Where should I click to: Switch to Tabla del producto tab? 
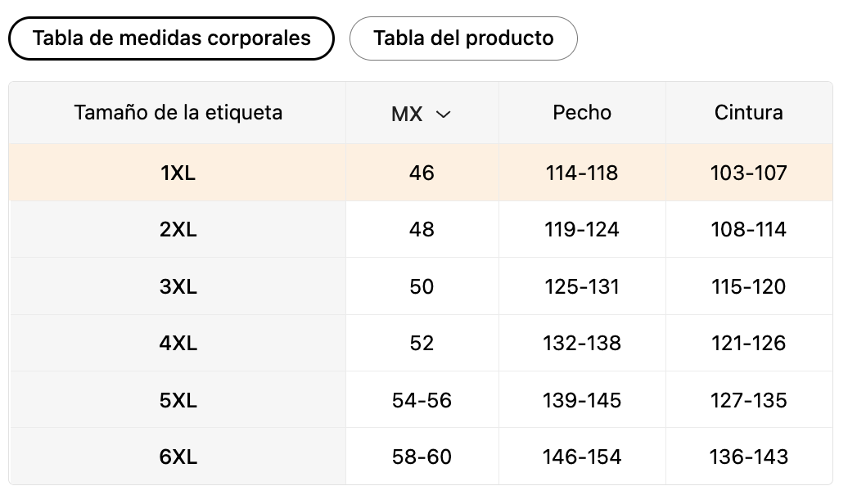[x=463, y=38]
